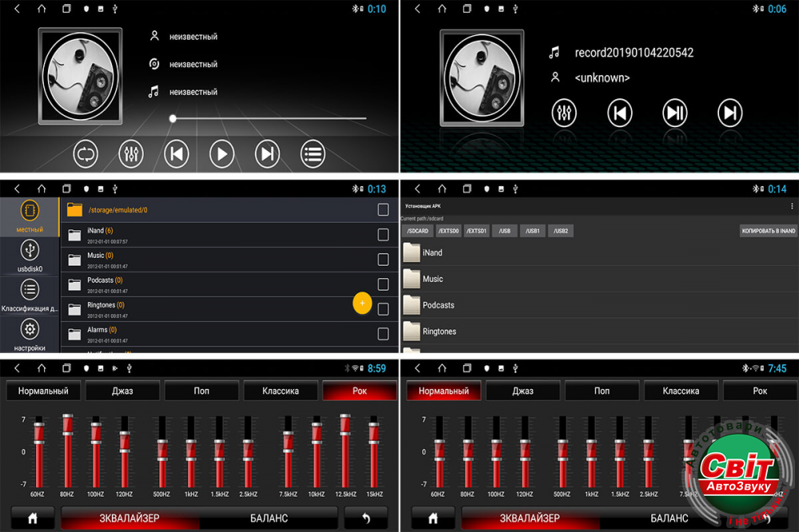
Task: Click the home icon left of the ЭКВАЛАЙЗЕР tab
Action: coord(33,518)
